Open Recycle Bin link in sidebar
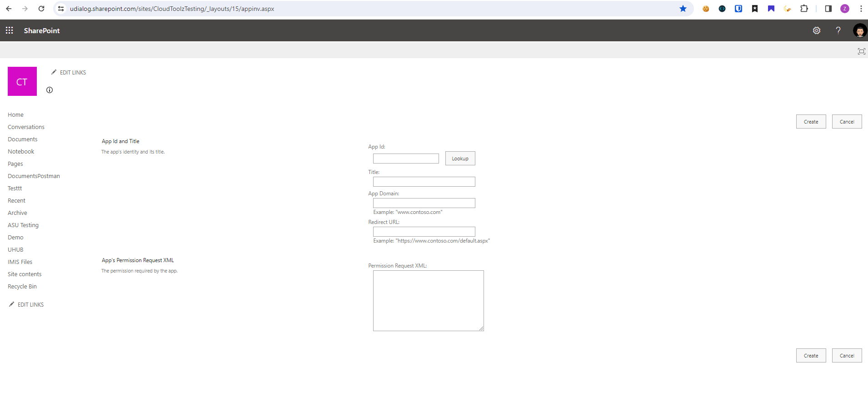The height and width of the screenshot is (417, 868). point(22,287)
